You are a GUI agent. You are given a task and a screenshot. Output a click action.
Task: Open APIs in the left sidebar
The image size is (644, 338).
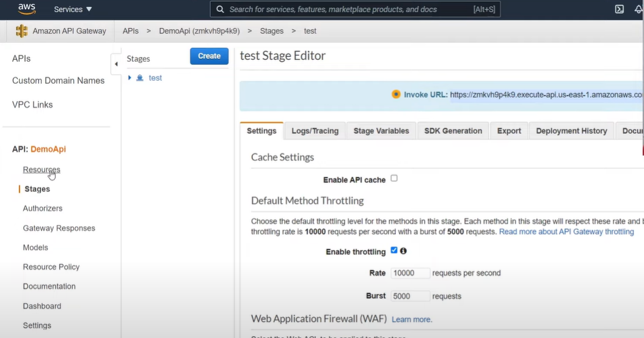(21, 58)
